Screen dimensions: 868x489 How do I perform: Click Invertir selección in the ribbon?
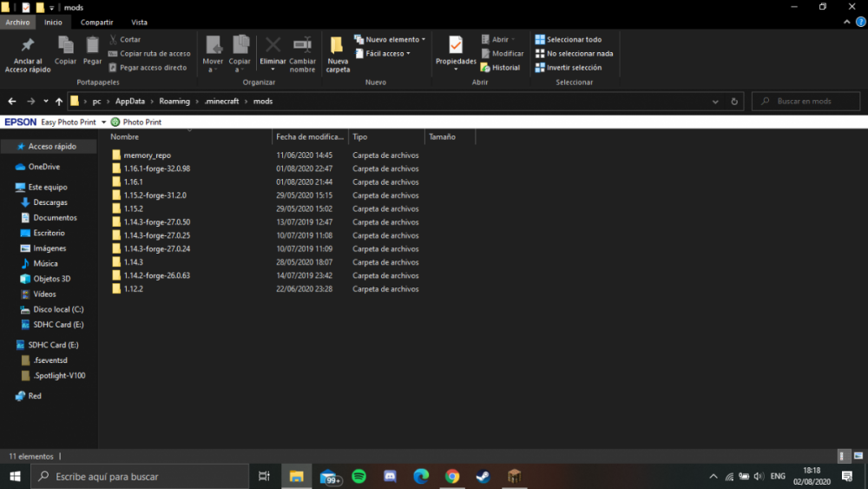click(573, 68)
